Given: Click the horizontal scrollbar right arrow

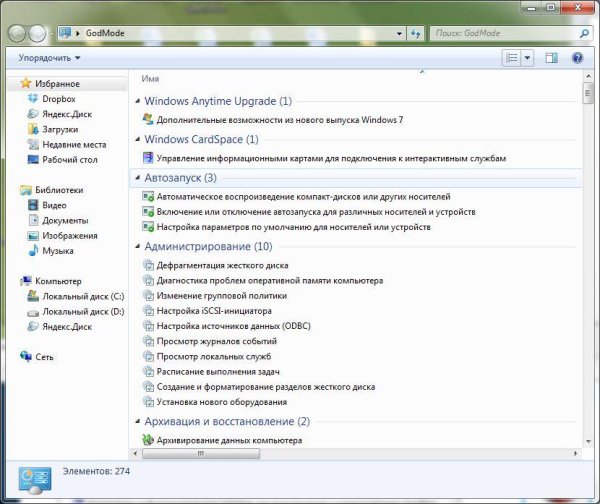Looking at the screenshot, I should 576,453.
